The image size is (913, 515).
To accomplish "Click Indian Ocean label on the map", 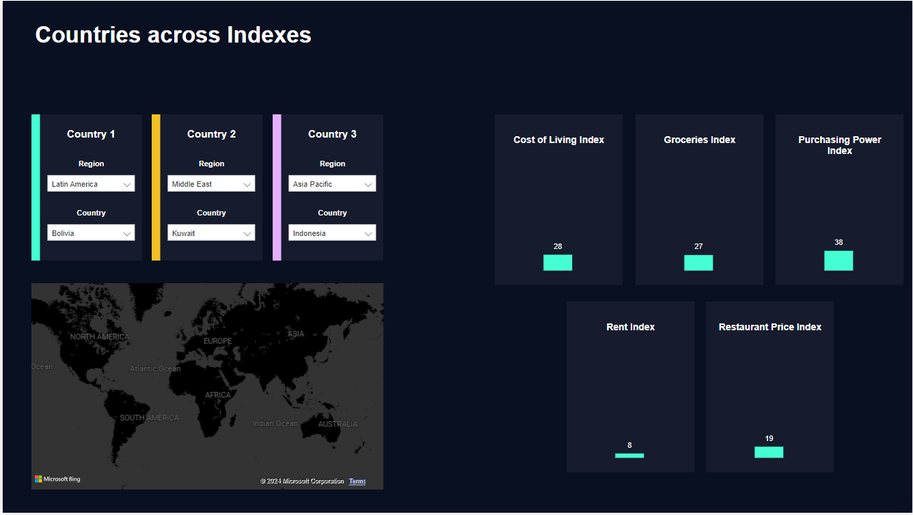I will (275, 424).
